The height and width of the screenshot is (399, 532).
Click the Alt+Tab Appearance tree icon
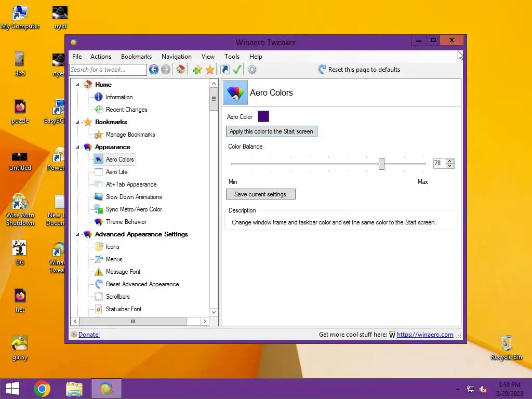click(99, 184)
